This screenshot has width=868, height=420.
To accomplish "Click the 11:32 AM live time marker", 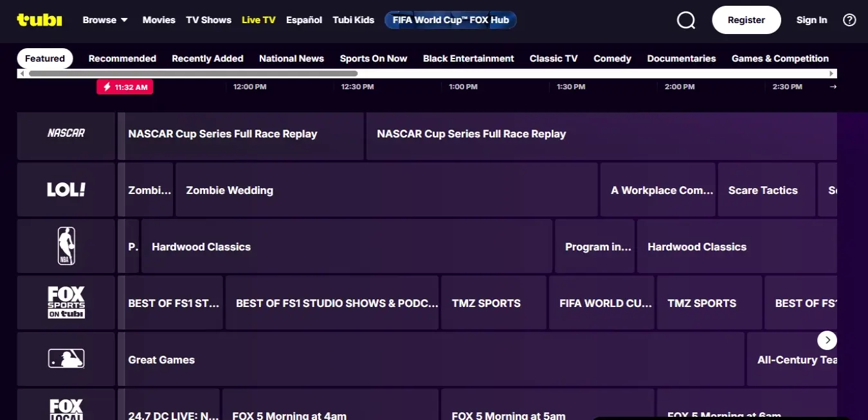I will pos(125,87).
